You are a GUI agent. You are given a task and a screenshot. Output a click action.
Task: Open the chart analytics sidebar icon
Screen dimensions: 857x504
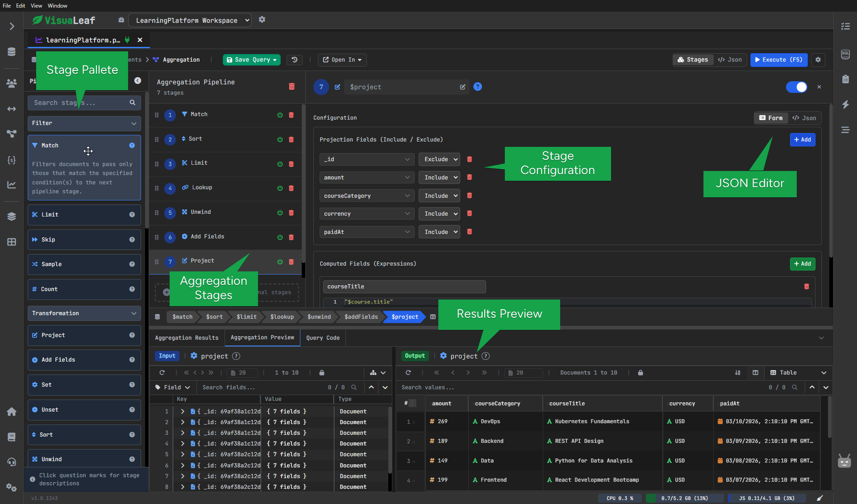tap(12, 184)
